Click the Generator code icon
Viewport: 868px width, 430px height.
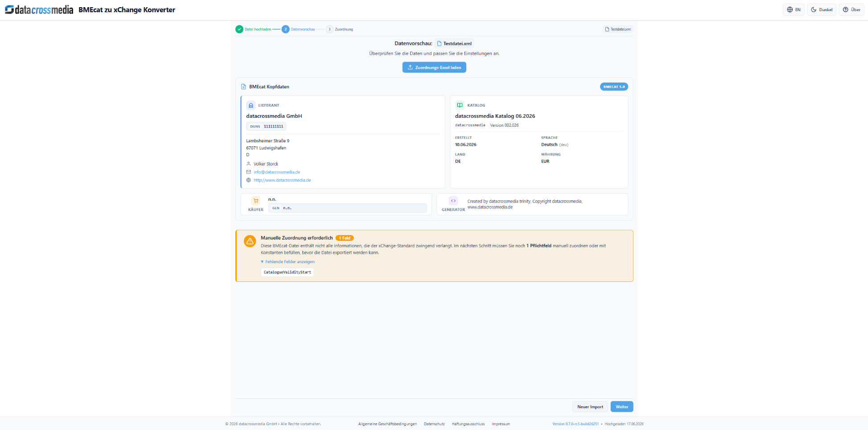pos(453,201)
